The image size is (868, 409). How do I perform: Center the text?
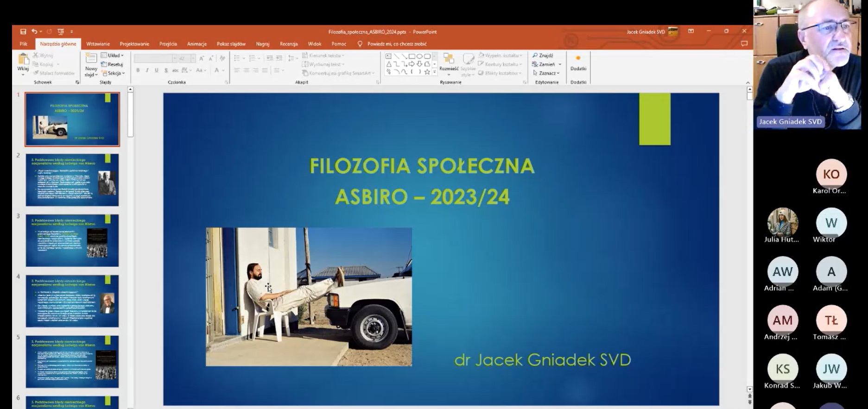pyautogui.click(x=246, y=70)
